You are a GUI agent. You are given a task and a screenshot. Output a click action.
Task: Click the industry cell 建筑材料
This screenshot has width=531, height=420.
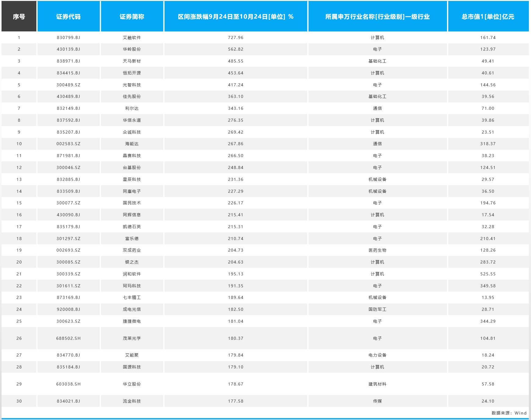[377, 384]
